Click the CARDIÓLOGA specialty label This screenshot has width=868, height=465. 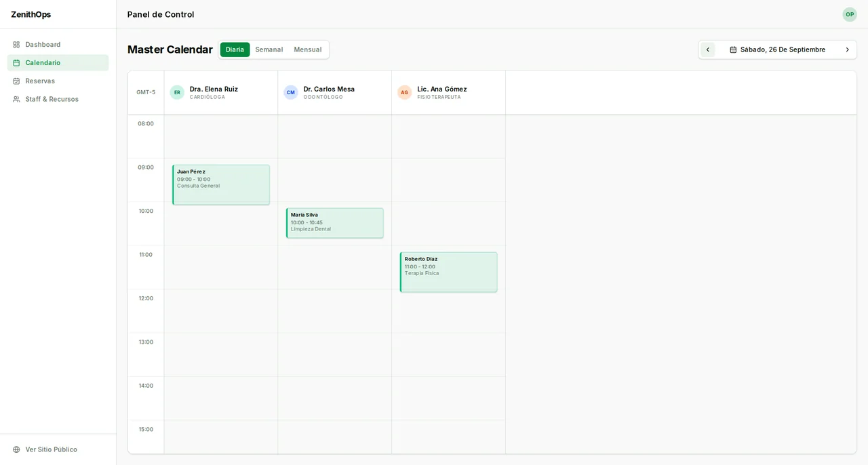(208, 97)
